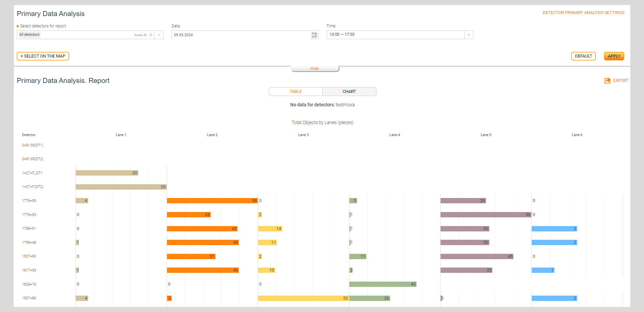644x312 pixels.
Task: Click the mauve Lane 5 bar valued 56
Action: pyautogui.click(x=486, y=215)
